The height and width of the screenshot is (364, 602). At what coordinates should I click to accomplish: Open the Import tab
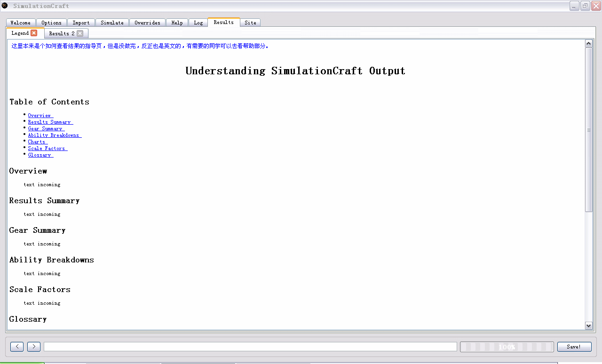point(81,23)
